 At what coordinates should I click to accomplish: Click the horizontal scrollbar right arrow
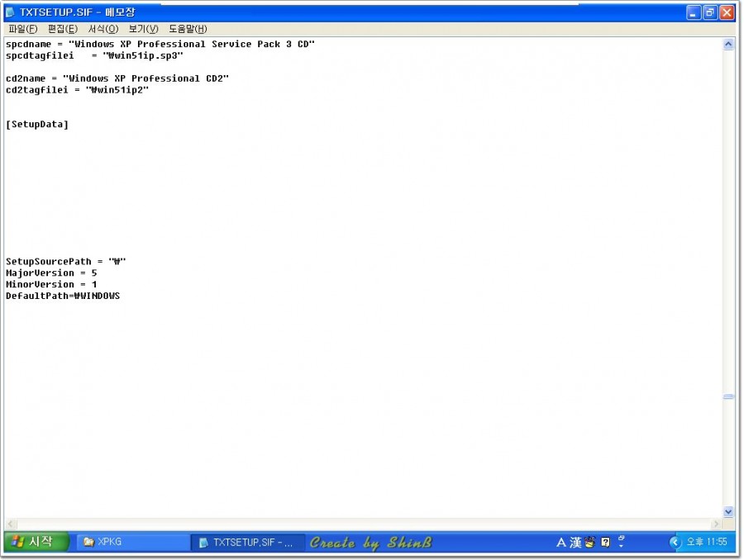[x=717, y=524]
